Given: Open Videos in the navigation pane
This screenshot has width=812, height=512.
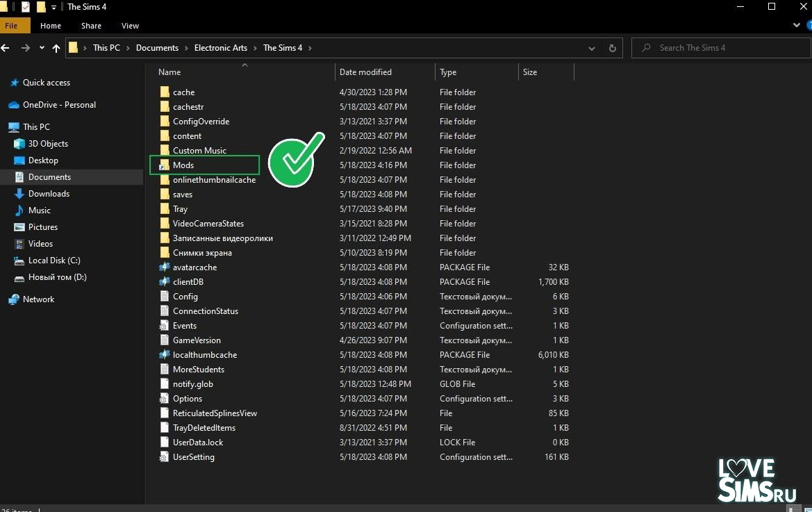Looking at the screenshot, I should click(x=40, y=243).
